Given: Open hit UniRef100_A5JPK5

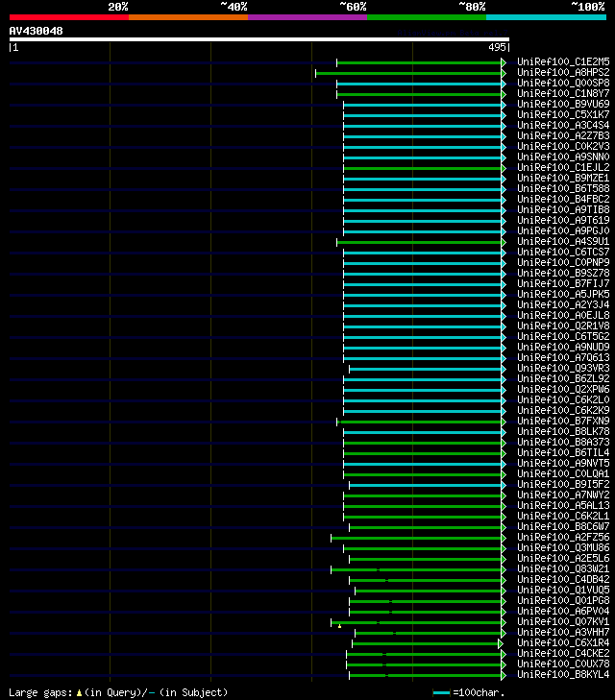Looking at the screenshot, I should pyautogui.click(x=563, y=294).
